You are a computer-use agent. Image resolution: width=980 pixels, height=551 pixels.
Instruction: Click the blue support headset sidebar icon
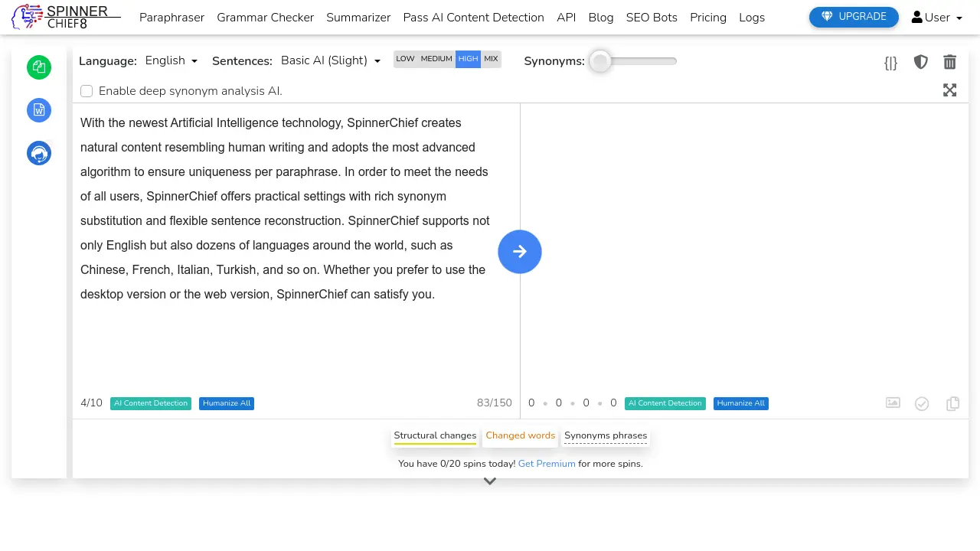point(39,153)
